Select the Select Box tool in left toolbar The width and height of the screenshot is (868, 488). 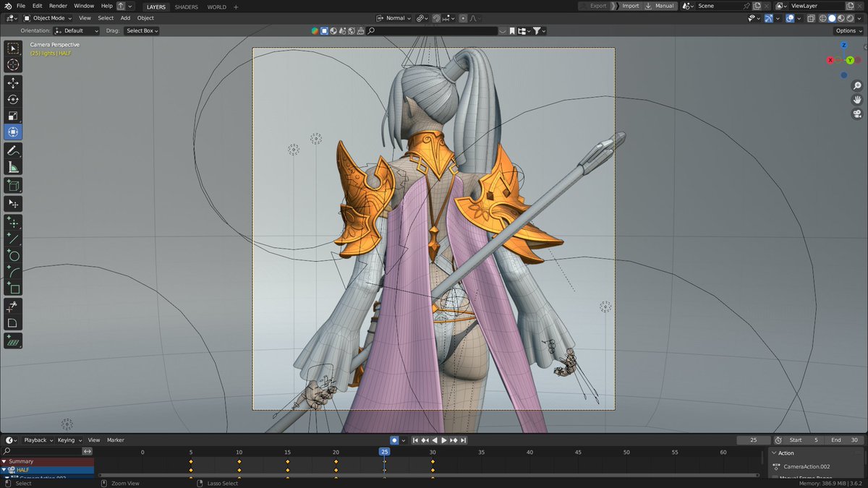(x=13, y=48)
